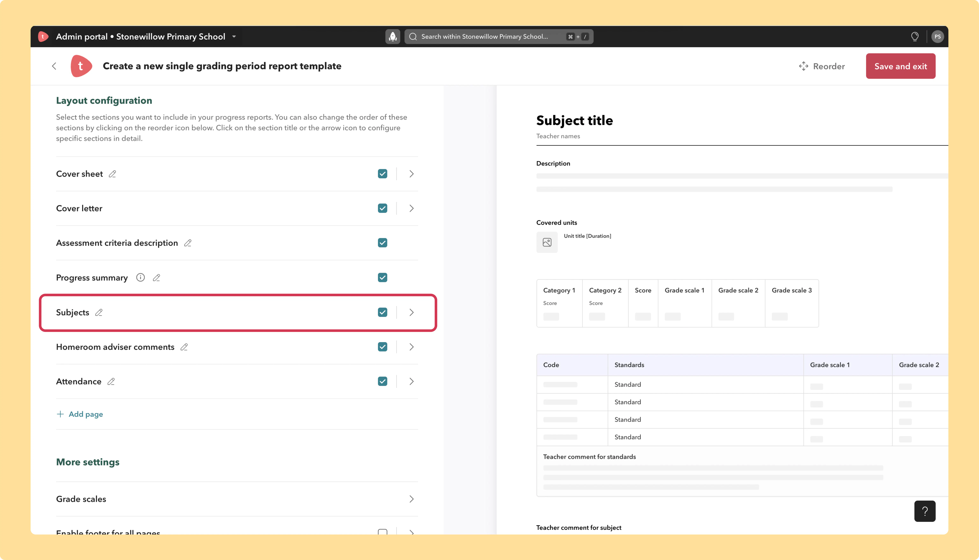This screenshot has height=560, width=979.
Task: Open the help question mark button
Action: click(925, 511)
